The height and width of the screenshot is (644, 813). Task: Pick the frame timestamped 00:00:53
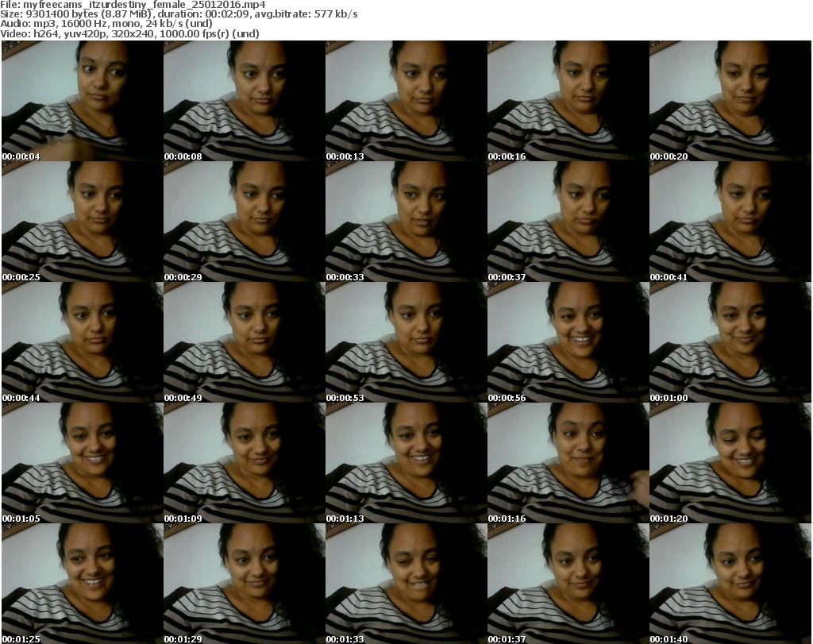pyautogui.click(x=406, y=342)
